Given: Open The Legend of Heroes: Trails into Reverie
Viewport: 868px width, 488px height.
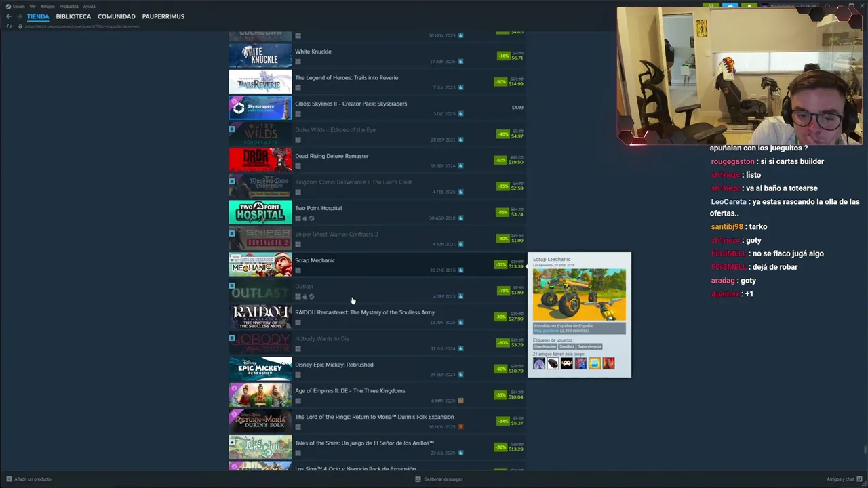Looking at the screenshot, I should pos(377,82).
